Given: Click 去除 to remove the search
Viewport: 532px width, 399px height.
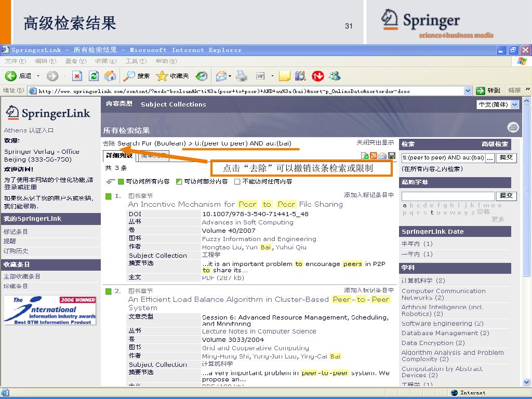Looking at the screenshot, I should [109, 143].
